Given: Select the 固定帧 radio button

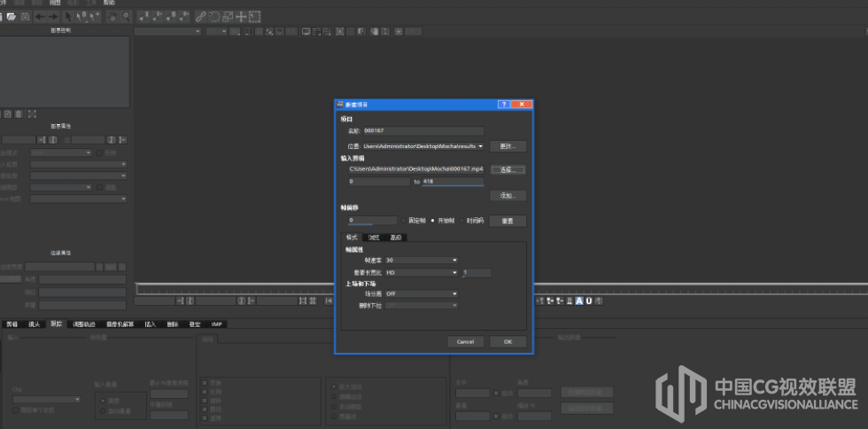Looking at the screenshot, I should (x=404, y=221).
